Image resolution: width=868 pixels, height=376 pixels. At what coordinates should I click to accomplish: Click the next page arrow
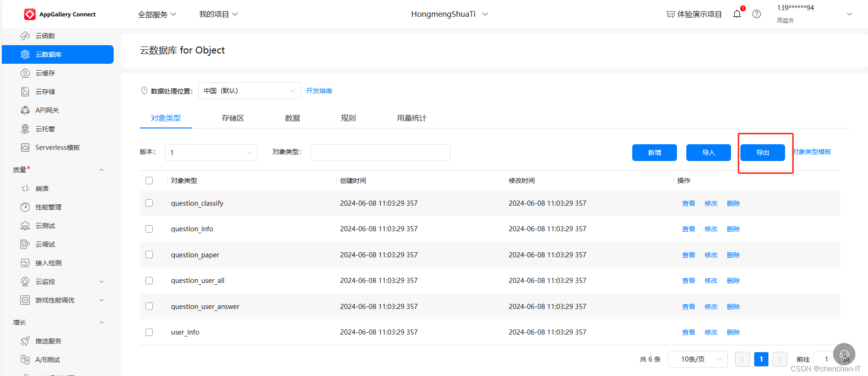(x=780, y=359)
